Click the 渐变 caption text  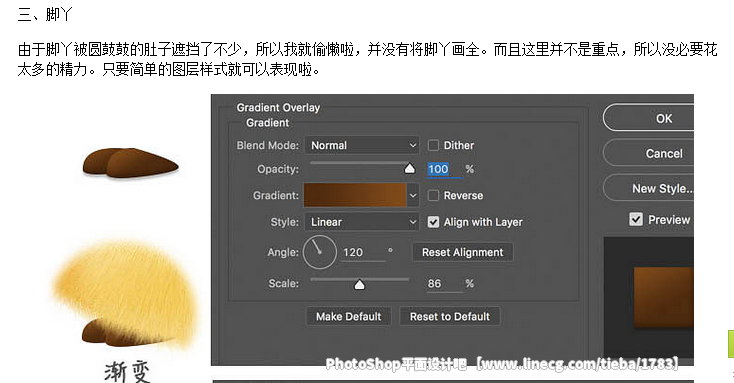(127, 371)
